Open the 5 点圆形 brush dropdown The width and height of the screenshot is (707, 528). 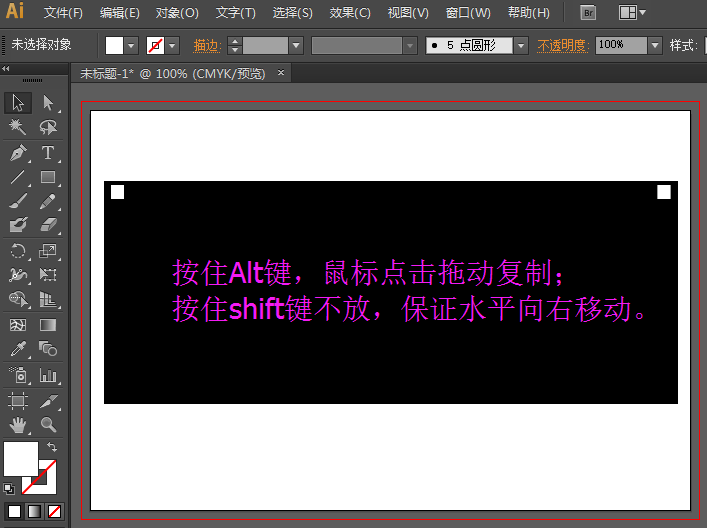[521, 46]
